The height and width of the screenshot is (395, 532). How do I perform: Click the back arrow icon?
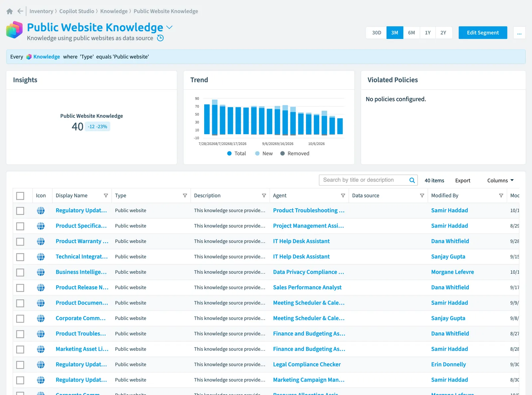coord(20,11)
